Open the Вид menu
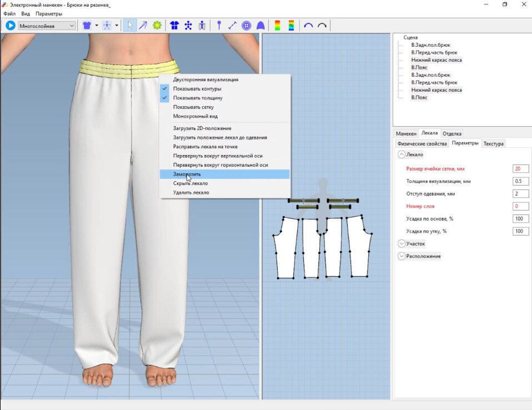This screenshot has width=532, height=410. 26,14
